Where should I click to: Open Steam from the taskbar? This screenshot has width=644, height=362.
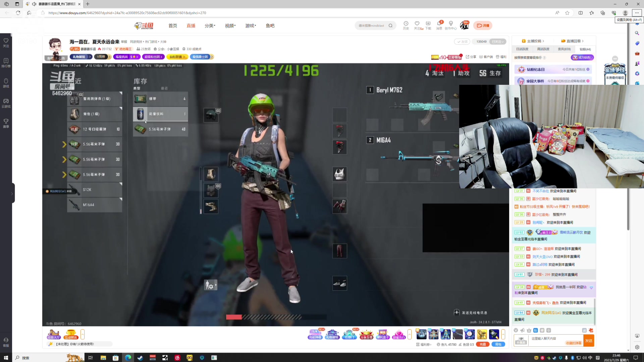[x=140, y=358]
